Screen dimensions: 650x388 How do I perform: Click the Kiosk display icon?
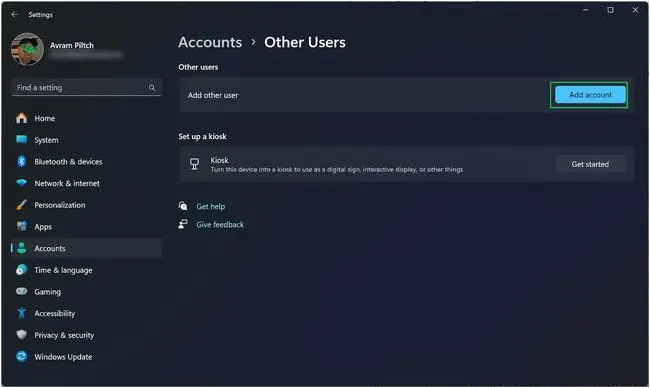[x=194, y=164]
